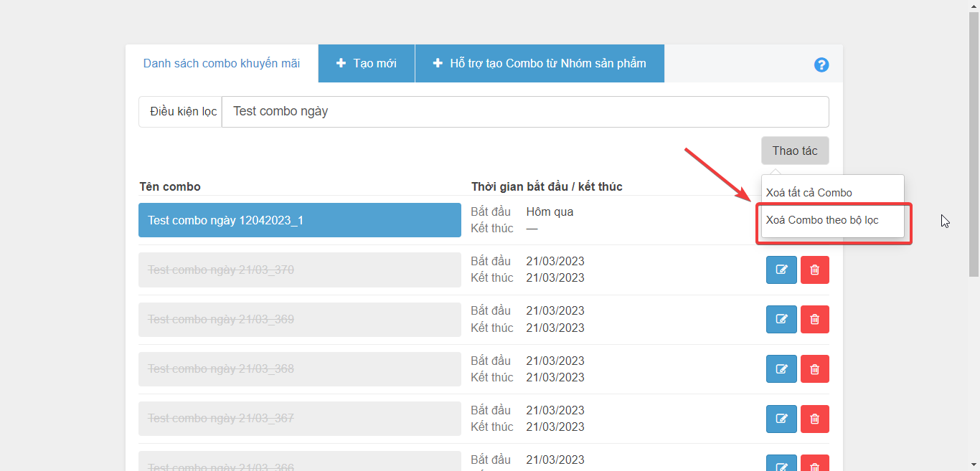Open the Tạo mới tab
980x471 pixels.
[367, 64]
